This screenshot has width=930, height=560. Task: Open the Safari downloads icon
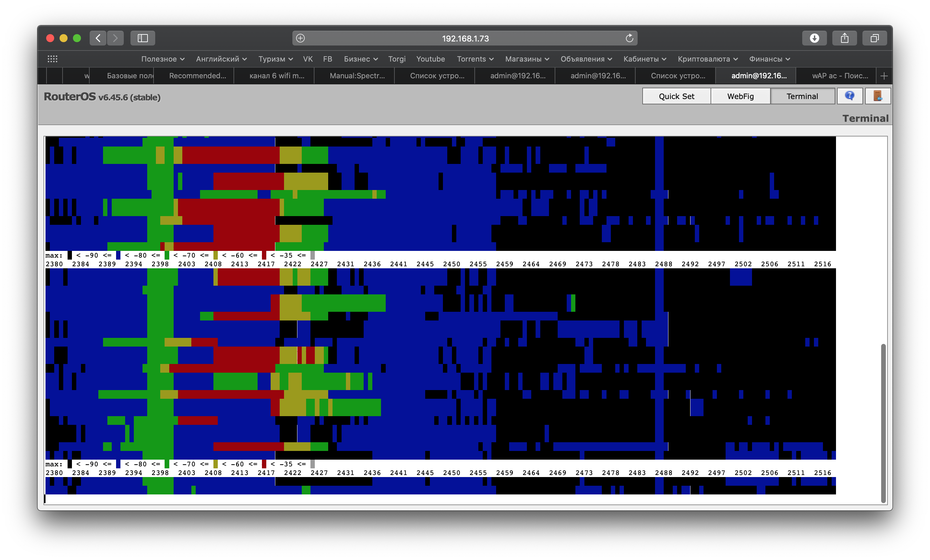coord(814,38)
